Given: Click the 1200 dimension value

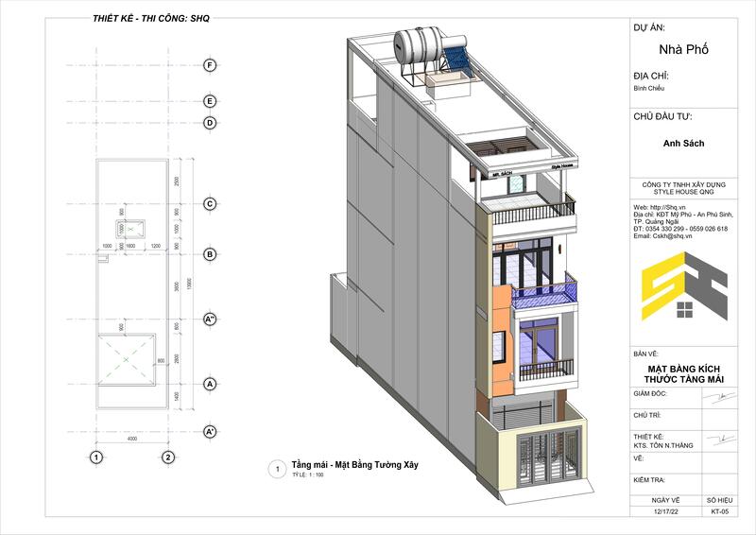Looking at the screenshot, I should [156, 246].
